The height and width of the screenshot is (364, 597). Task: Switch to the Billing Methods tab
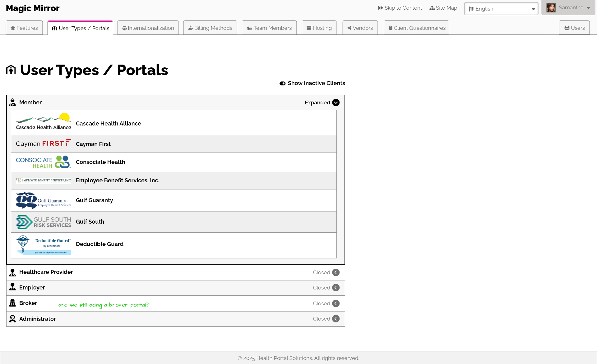210,28
